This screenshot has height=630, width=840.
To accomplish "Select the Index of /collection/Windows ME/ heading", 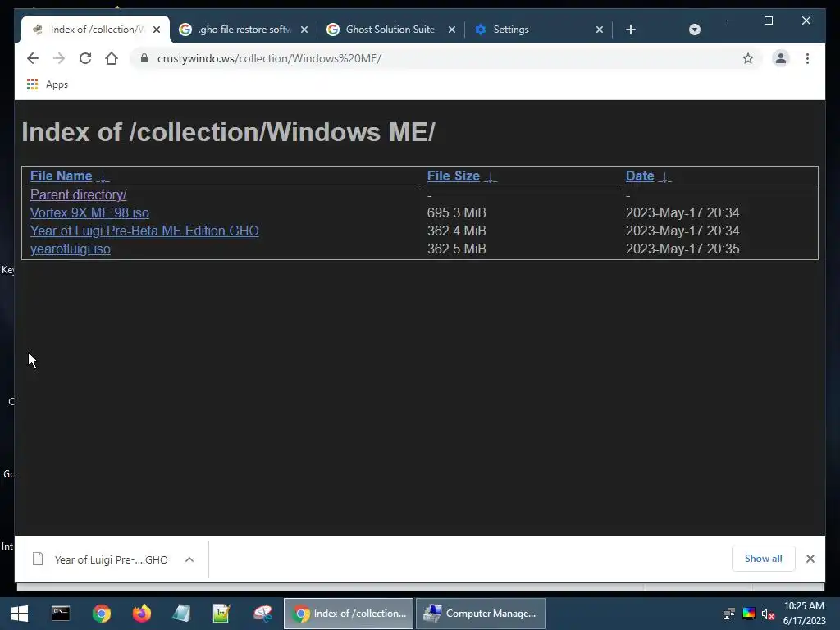I will pos(228,132).
